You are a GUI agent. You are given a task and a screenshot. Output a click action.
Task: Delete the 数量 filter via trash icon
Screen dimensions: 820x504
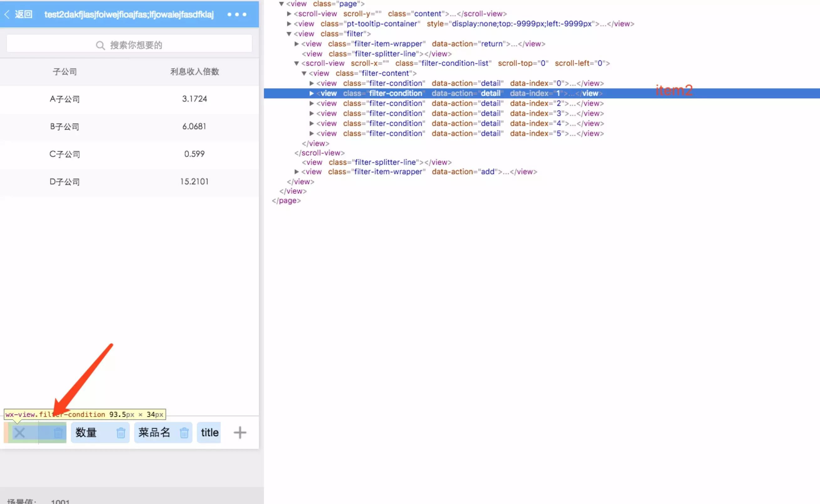coord(121,433)
